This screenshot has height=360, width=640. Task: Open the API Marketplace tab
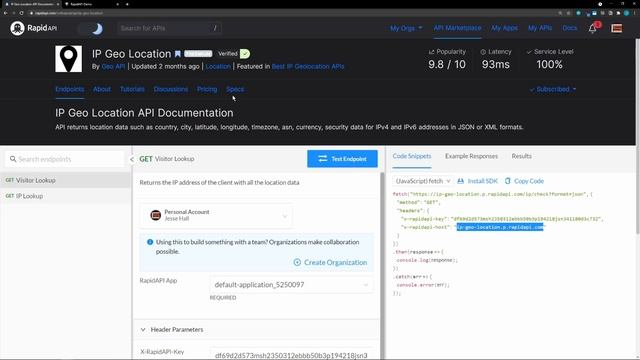click(457, 28)
